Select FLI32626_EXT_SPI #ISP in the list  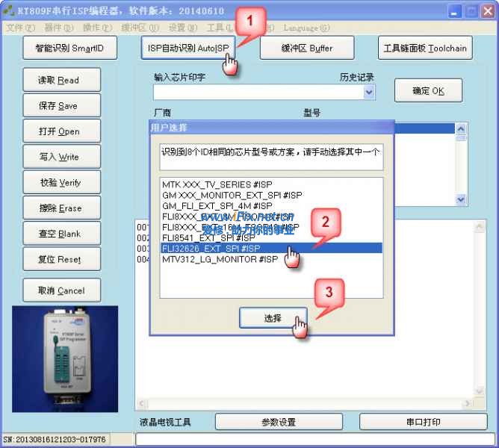tap(211, 248)
